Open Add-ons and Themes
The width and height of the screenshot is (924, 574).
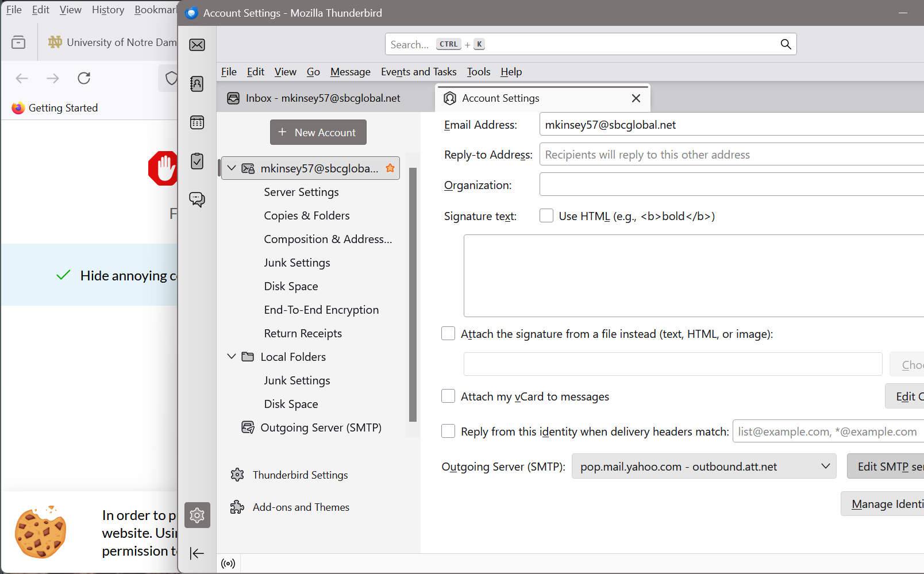pyautogui.click(x=301, y=507)
